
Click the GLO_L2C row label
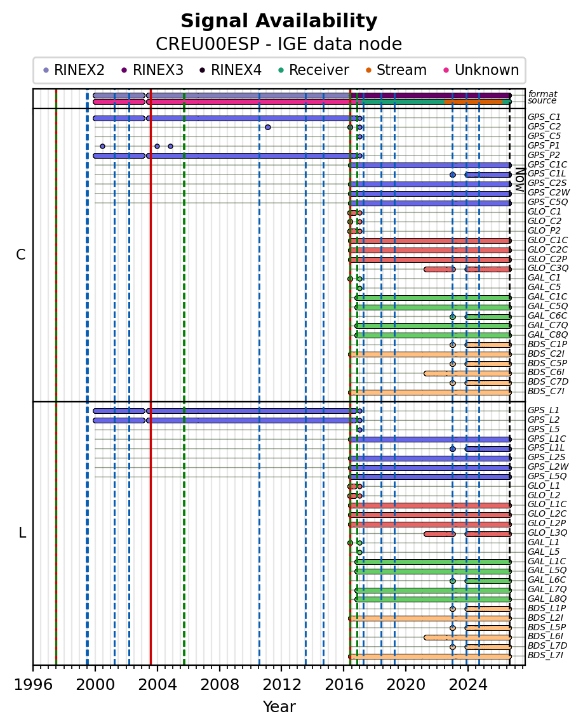click(547, 513)
